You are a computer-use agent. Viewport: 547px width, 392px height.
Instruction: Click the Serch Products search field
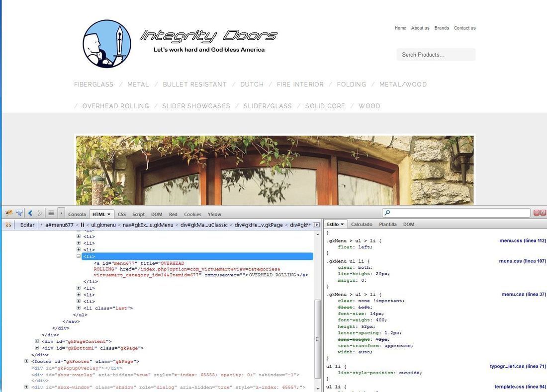(x=436, y=55)
